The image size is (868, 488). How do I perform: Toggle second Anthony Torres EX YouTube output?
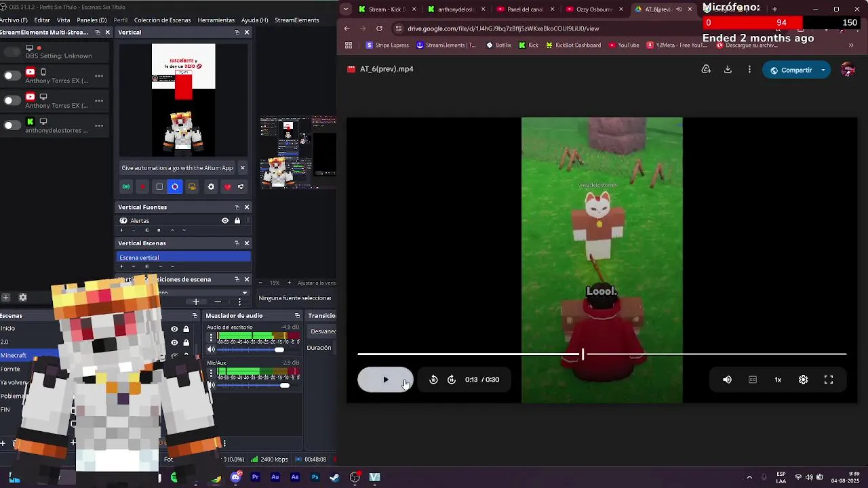(12, 100)
